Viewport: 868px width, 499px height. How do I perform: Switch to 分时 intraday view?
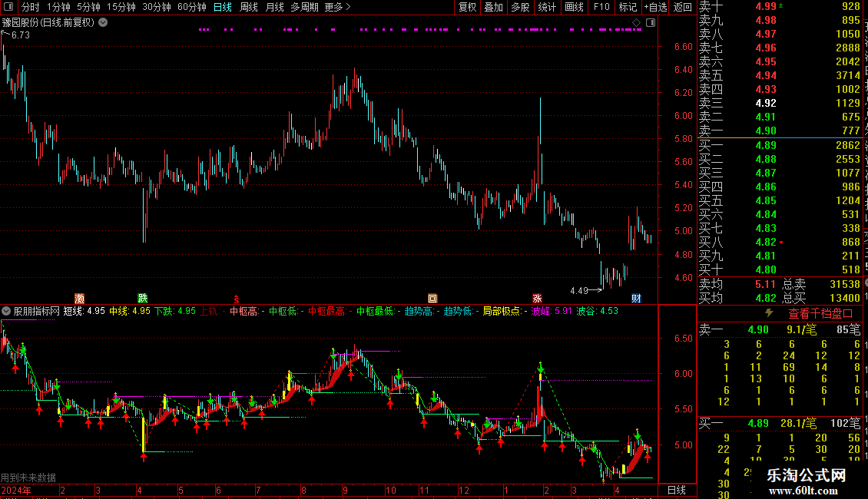tap(31, 7)
